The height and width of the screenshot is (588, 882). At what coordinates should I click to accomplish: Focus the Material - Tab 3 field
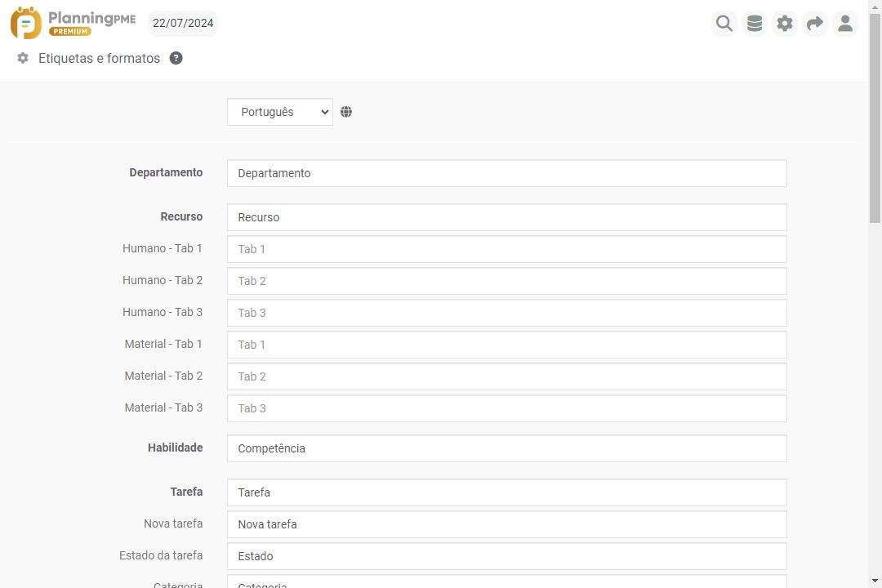click(x=507, y=408)
